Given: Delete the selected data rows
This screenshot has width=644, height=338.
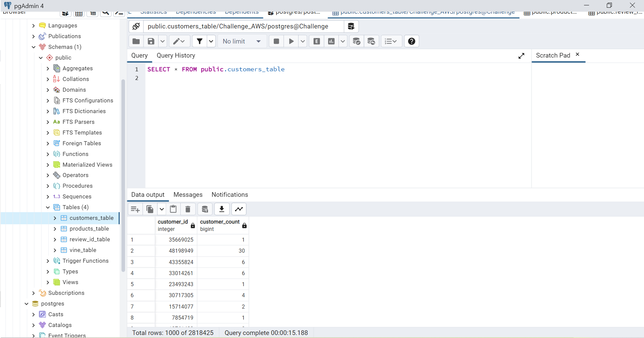Looking at the screenshot, I should pos(188,209).
